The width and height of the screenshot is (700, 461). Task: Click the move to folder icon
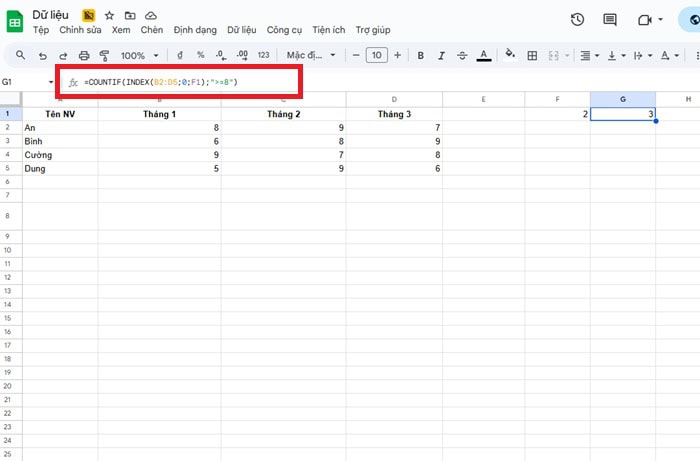130,16
